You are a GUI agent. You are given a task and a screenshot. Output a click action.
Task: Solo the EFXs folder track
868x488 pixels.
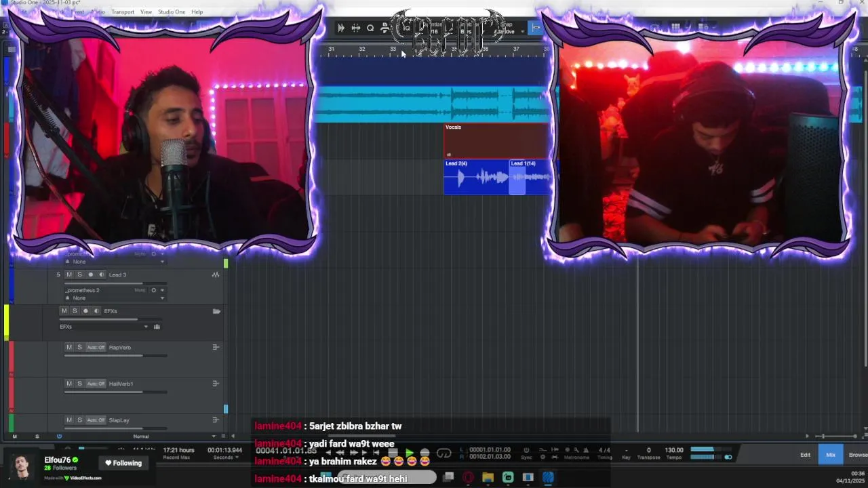point(75,311)
